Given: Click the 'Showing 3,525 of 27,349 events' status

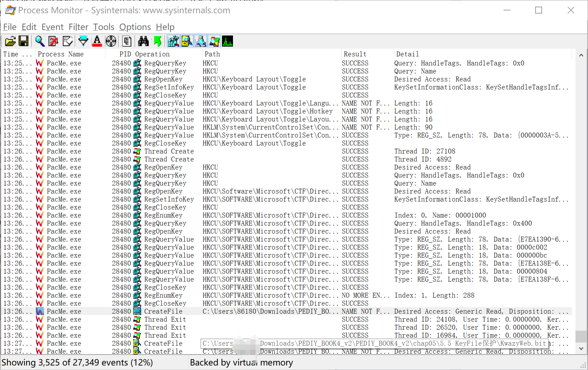Looking at the screenshot, I should coord(77,362).
